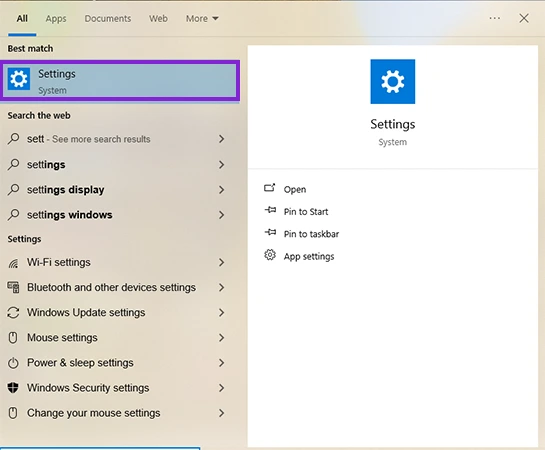Viewport: 545px width, 450px height.
Task: Switch to the Documents tab
Action: (x=108, y=18)
